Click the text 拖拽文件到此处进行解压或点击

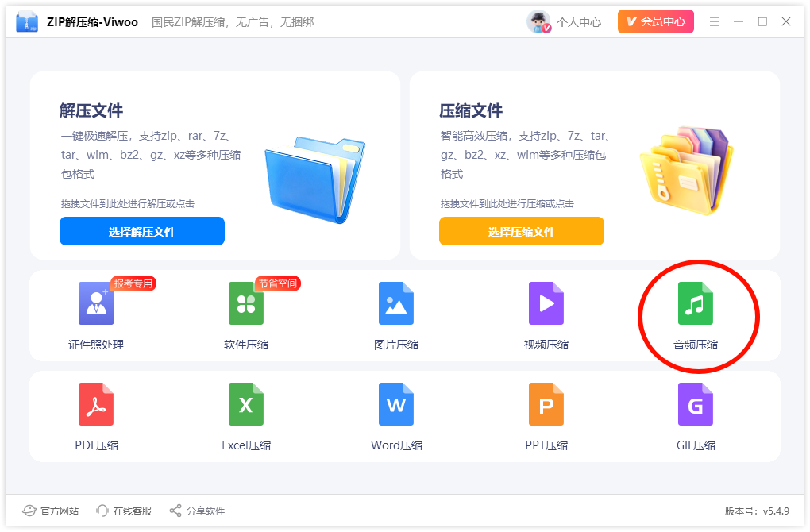coord(128,203)
